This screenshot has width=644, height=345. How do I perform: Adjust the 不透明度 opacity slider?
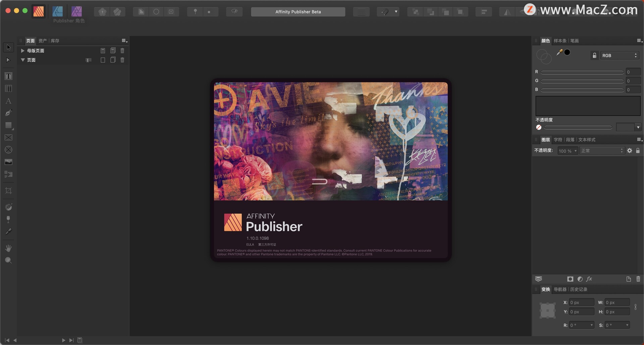[x=578, y=127]
